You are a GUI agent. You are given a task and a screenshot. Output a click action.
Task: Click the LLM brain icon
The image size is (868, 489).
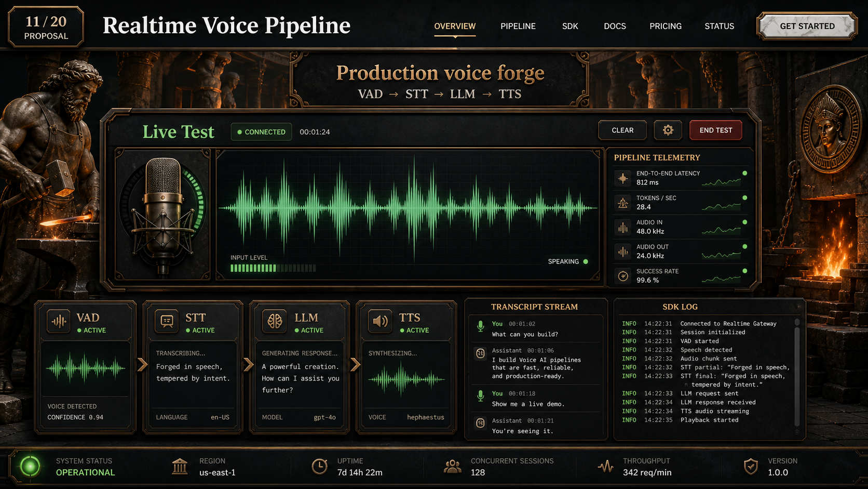coord(275,322)
